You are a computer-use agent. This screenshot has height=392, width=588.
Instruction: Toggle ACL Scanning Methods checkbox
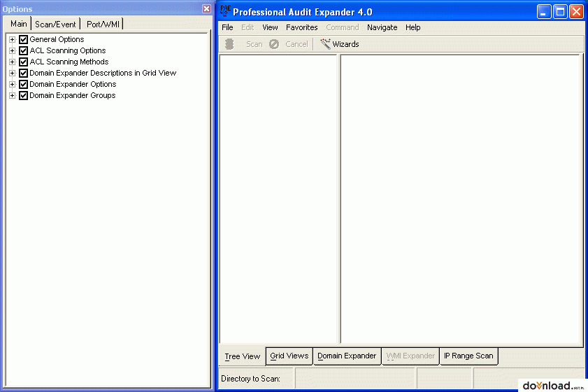point(23,62)
